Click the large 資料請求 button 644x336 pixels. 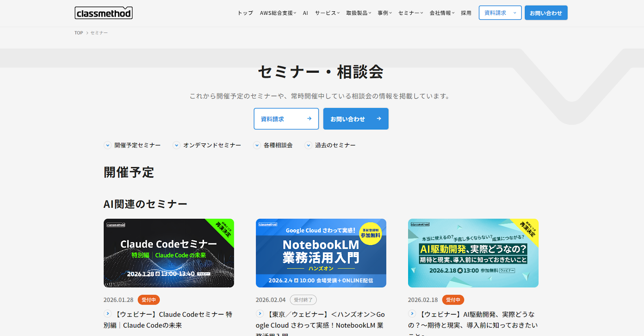tap(286, 119)
